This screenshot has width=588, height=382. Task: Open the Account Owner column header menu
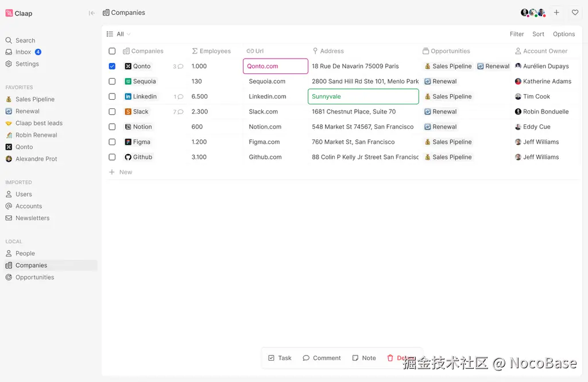pos(541,51)
